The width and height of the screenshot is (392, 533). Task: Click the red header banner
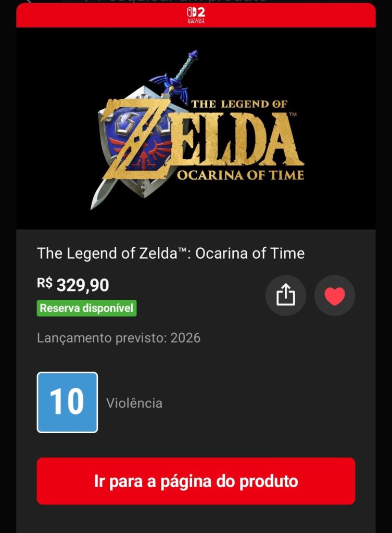196,15
